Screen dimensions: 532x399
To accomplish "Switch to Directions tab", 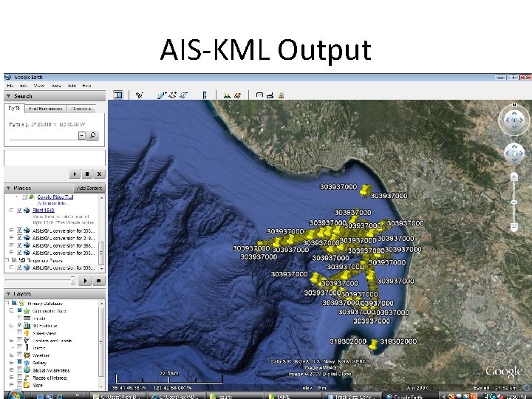I will click(x=81, y=109).
